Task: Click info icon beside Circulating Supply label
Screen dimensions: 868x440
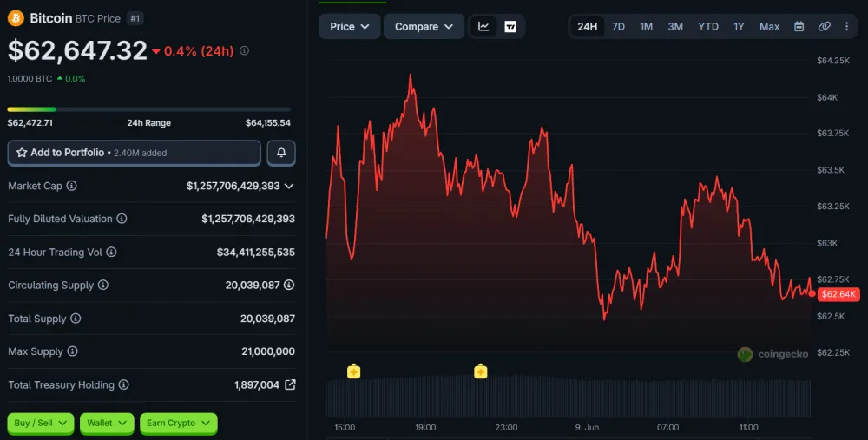Action: click(x=103, y=285)
